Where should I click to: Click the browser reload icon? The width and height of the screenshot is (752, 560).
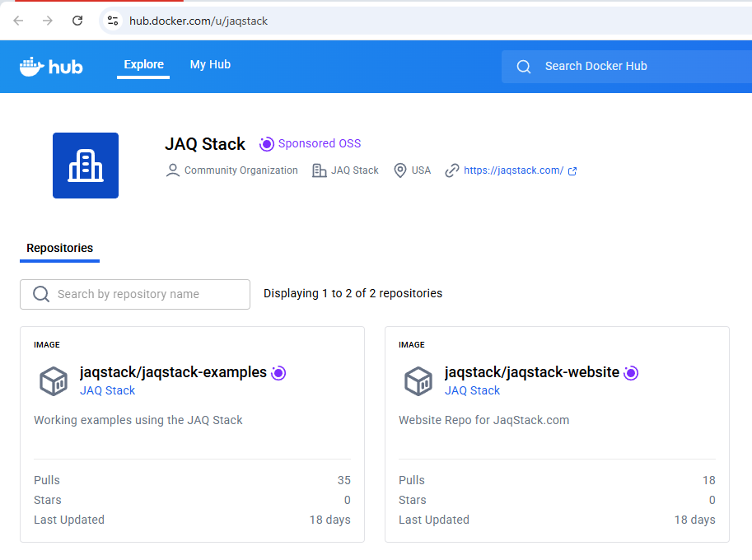(77, 21)
